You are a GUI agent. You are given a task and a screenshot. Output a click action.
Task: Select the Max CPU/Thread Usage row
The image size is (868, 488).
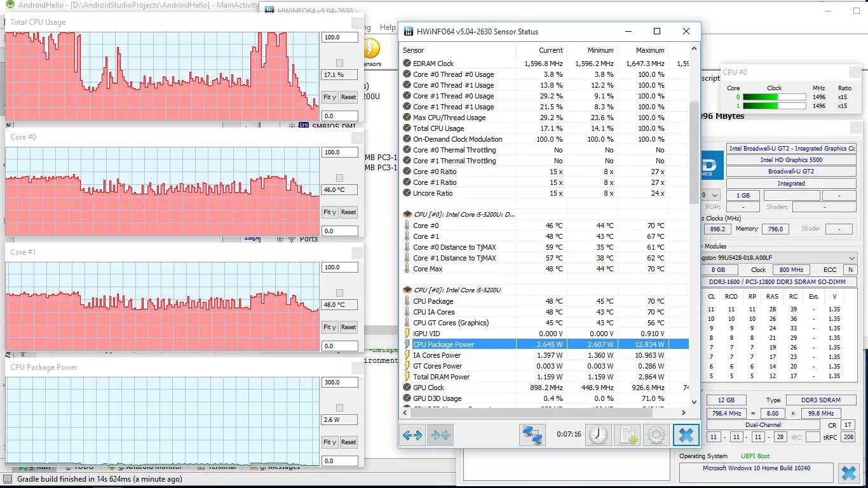pos(545,118)
